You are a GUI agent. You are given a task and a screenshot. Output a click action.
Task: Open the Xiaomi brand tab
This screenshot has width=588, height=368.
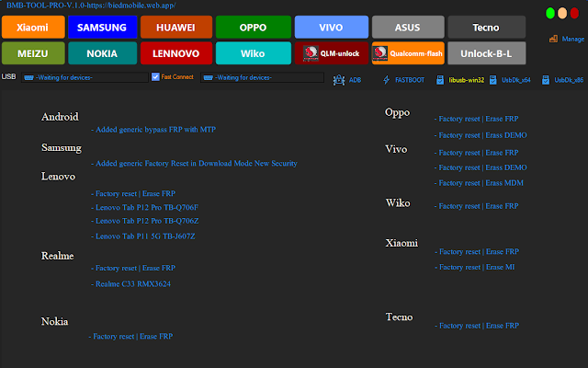coord(33,27)
